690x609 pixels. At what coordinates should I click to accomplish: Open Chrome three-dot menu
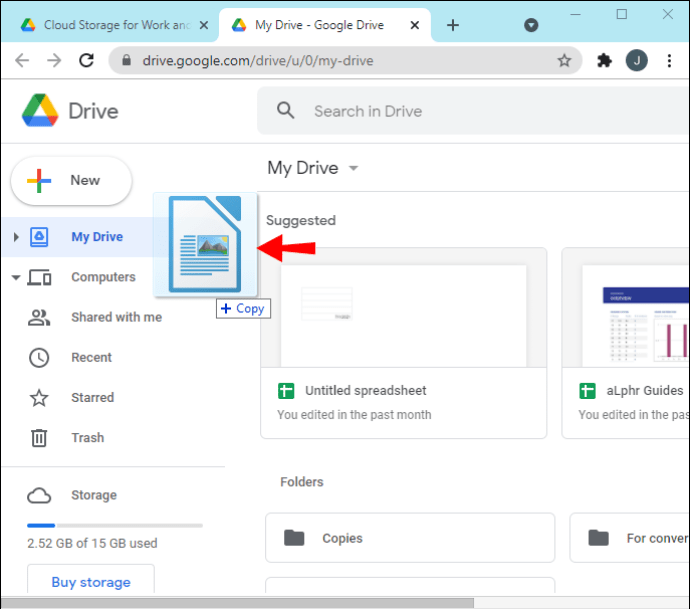click(x=669, y=60)
